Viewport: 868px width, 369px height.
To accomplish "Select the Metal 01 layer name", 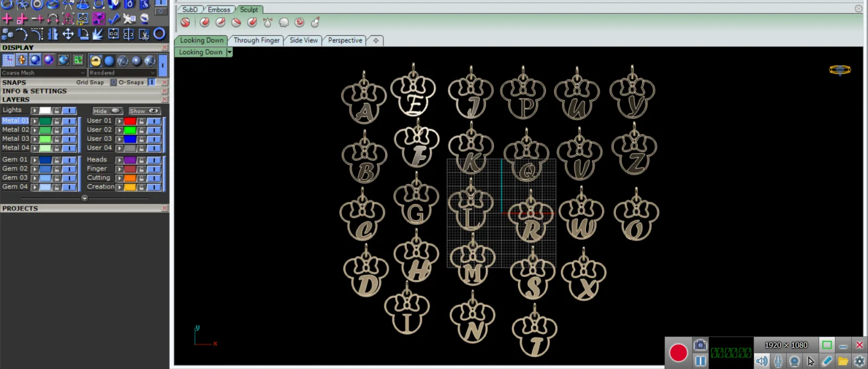I will tap(15, 121).
